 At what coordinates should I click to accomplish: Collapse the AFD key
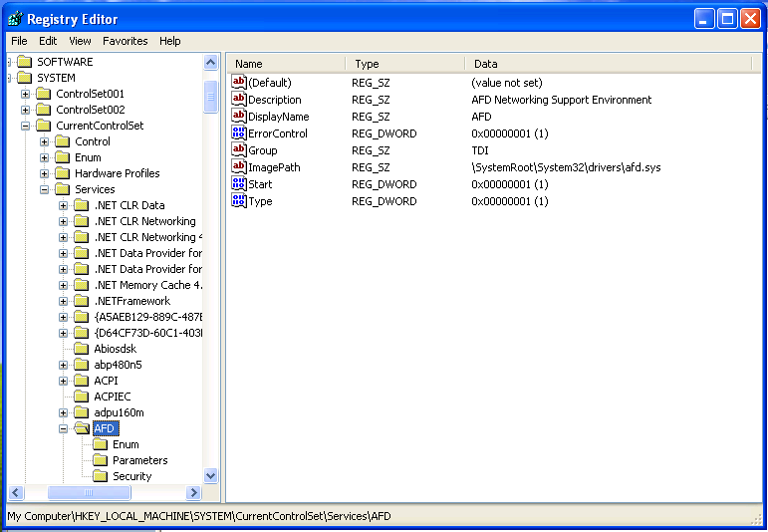click(x=64, y=428)
